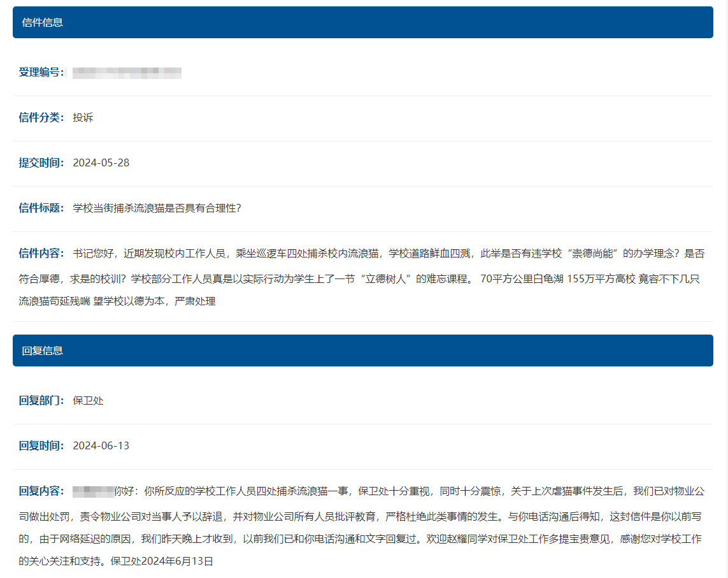Click the reply date 2024-06-13
The image size is (728, 578).
tap(101, 445)
